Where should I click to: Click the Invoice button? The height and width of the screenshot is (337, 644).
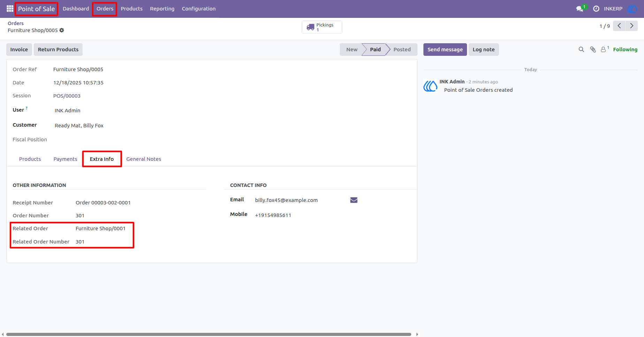(19, 50)
